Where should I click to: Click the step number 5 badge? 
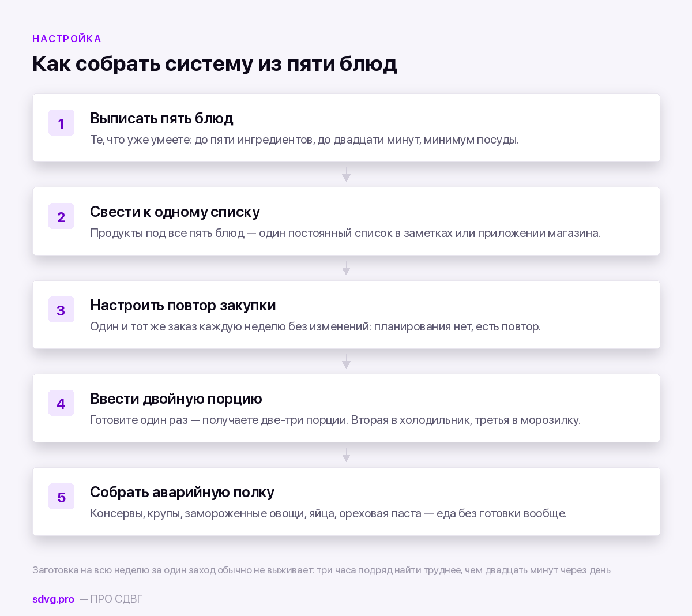pyautogui.click(x=61, y=497)
